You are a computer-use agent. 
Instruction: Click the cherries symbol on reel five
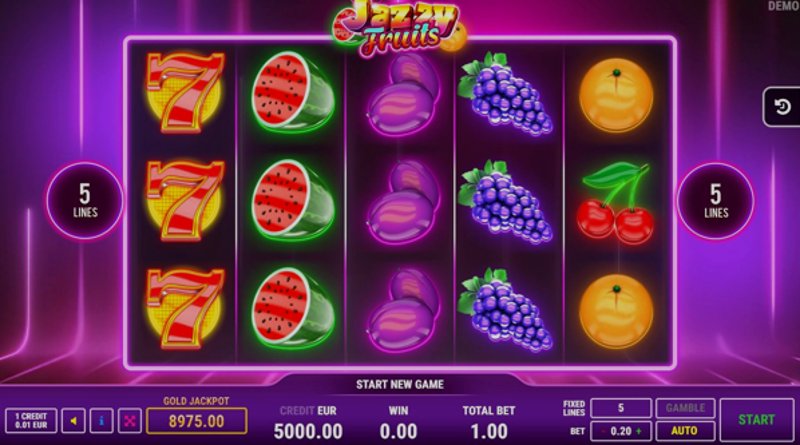coord(616,203)
